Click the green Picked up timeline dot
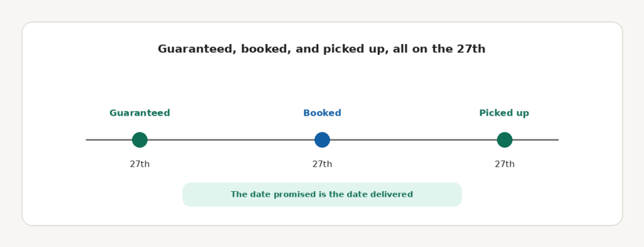This screenshot has height=247, width=644. [x=504, y=140]
